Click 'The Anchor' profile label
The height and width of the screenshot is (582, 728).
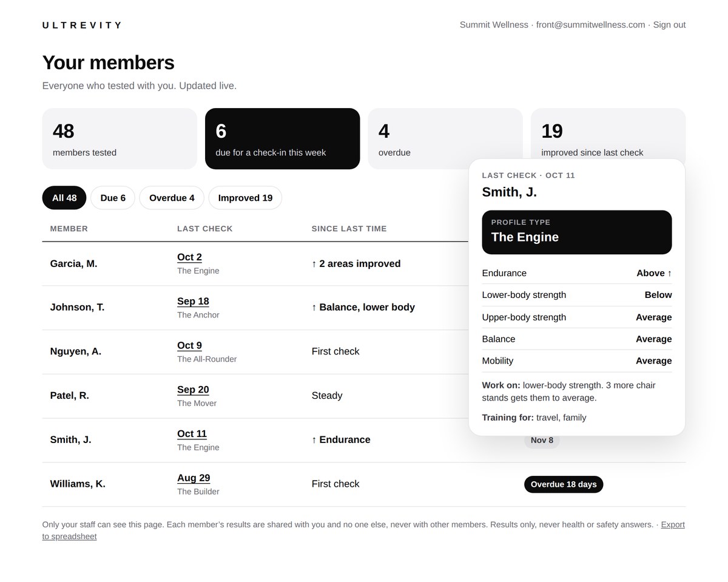[x=198, y=315]
